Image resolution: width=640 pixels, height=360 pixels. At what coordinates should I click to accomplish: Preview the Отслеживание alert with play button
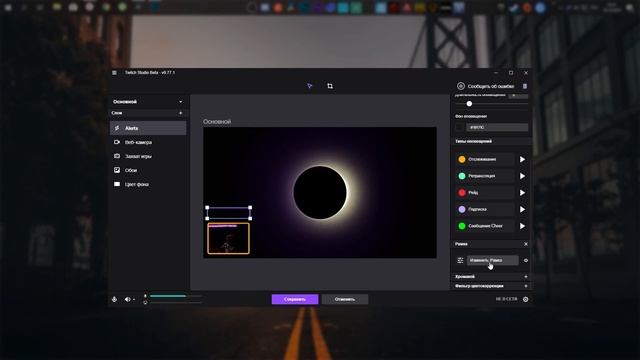click(x=522, y=159)
